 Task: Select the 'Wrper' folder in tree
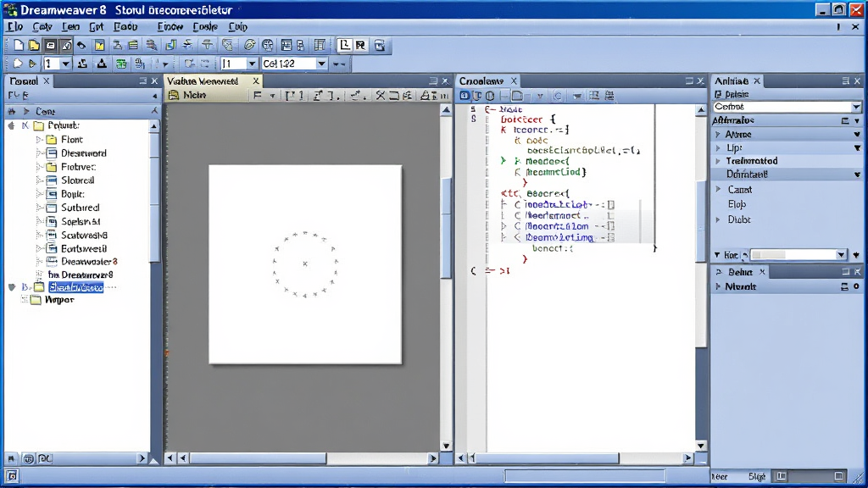59,300
